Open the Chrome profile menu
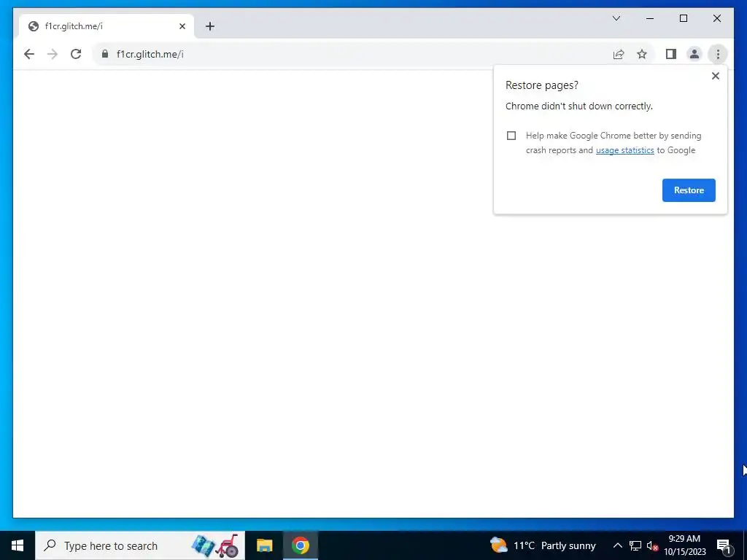 coord(694,54)
